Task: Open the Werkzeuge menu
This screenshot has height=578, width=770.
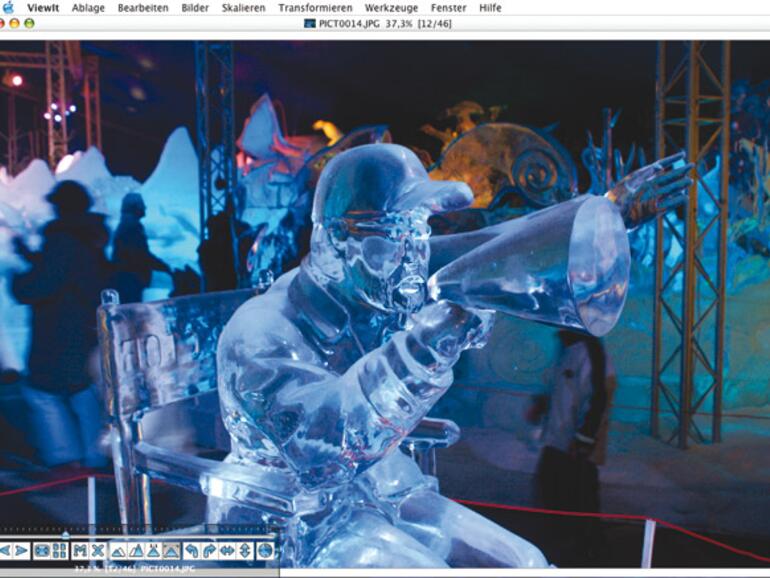Action: click(x=391, y=8)
